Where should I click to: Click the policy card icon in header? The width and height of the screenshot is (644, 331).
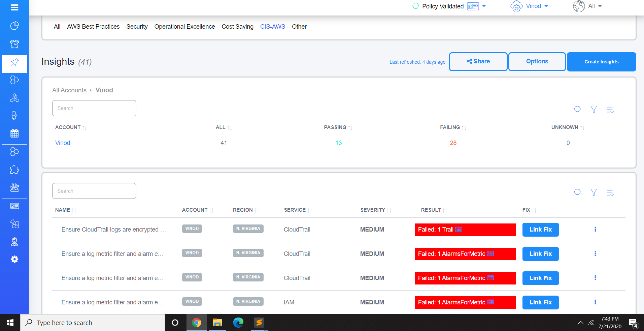coord(473,6)
